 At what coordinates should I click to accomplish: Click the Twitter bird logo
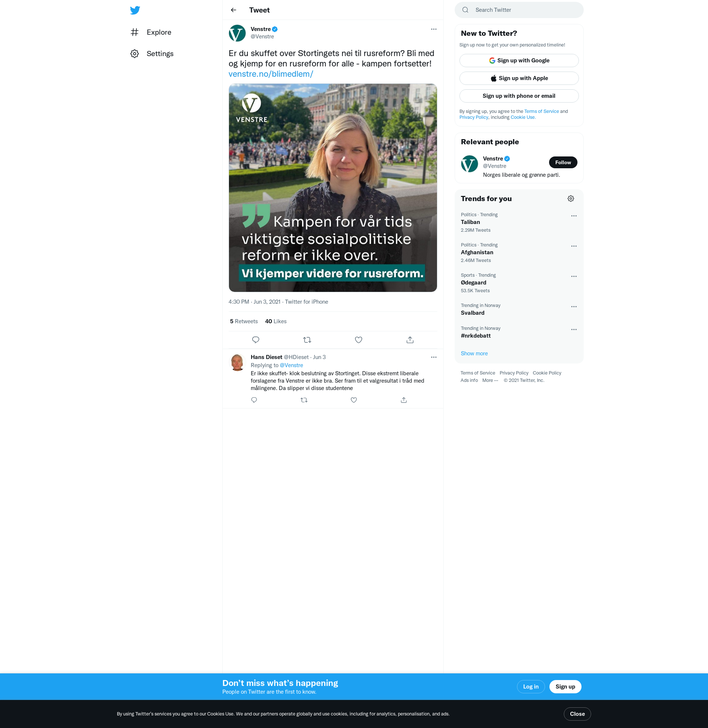point(135,10)
